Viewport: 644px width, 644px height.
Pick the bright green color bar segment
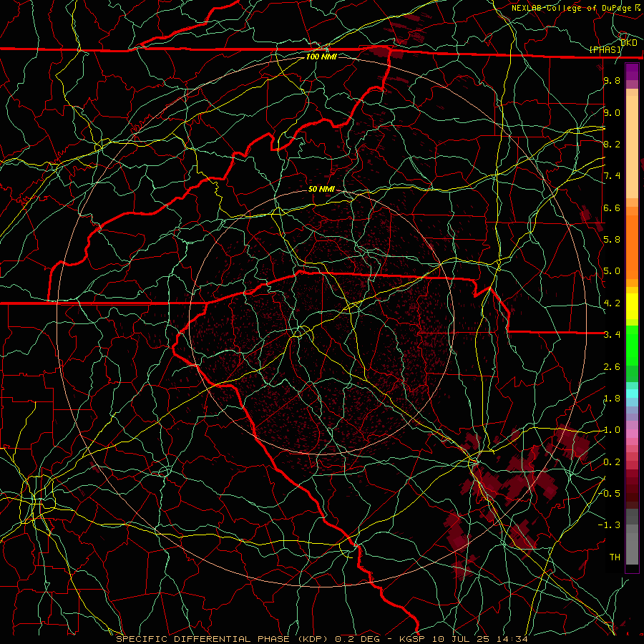(x=632, y=346)
